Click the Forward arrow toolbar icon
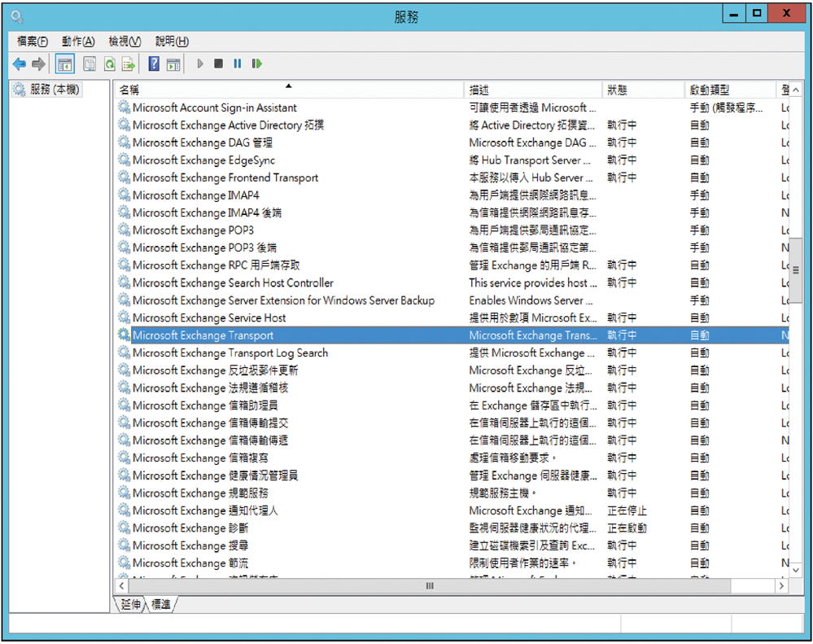The height and width of the screenshot is (644, 813). (38, 64)
